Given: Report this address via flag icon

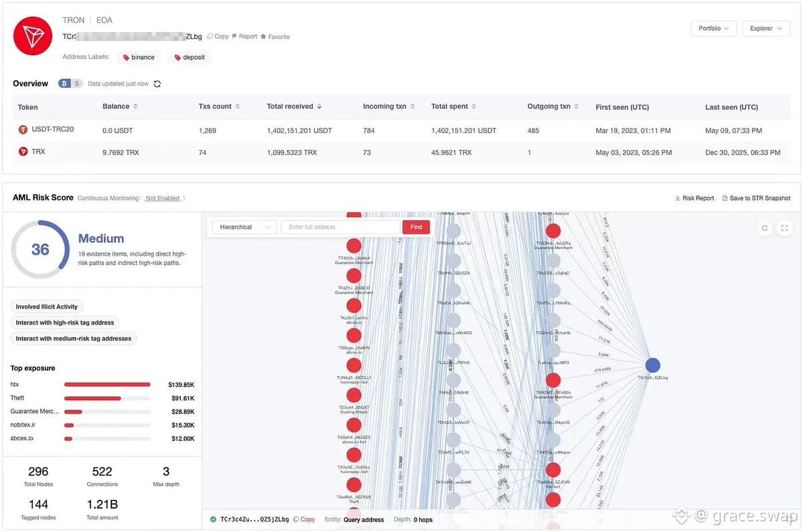Looking at the screenshot, I should 244,36.
